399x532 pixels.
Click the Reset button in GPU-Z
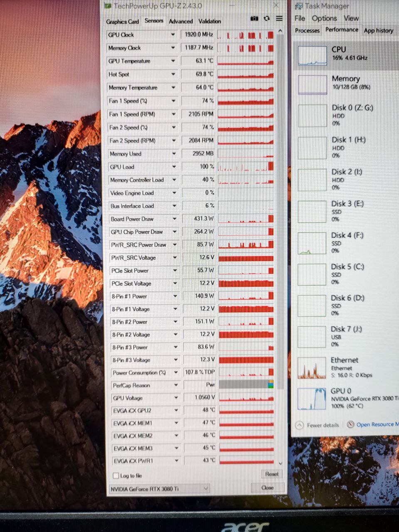pos(272,474)
